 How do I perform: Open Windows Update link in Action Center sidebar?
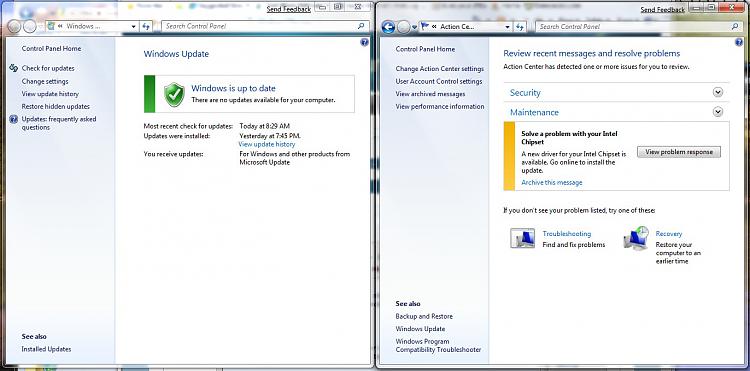point(420,329)
